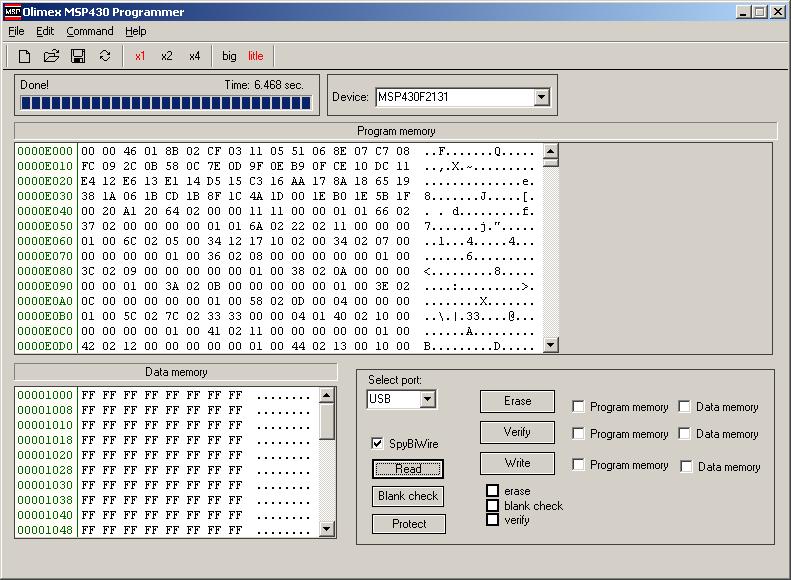Click the Read button
This screenshot has height=580, width=791.
[408, 469]
